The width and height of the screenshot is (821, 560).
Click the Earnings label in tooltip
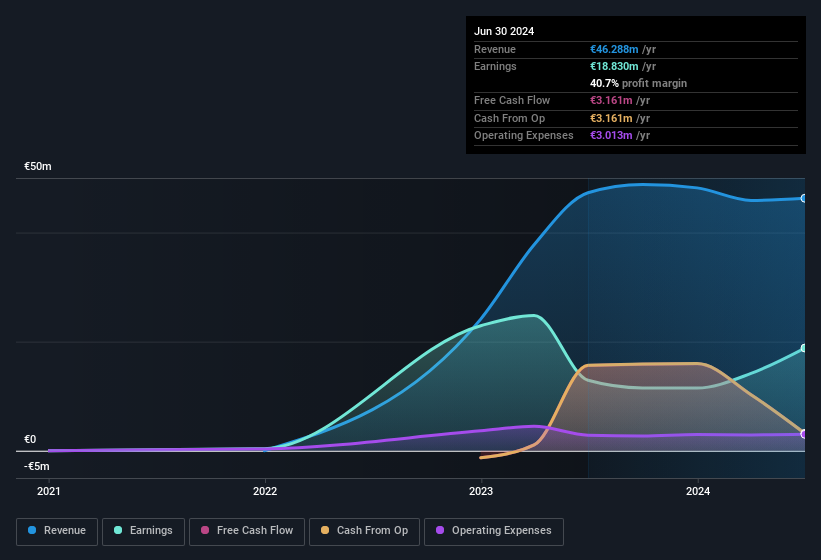point(495,66)
